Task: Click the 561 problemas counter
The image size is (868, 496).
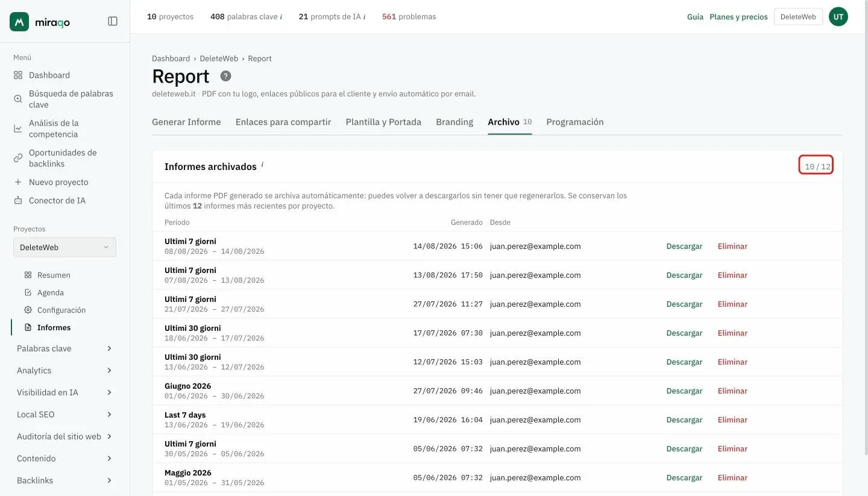Action: pyautogui.click(x=409, y=17)
